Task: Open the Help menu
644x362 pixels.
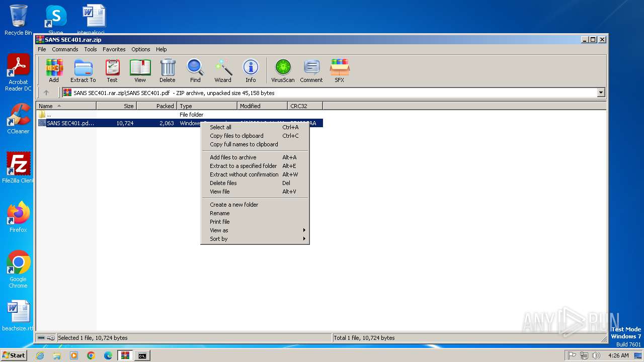Action: 161,49
